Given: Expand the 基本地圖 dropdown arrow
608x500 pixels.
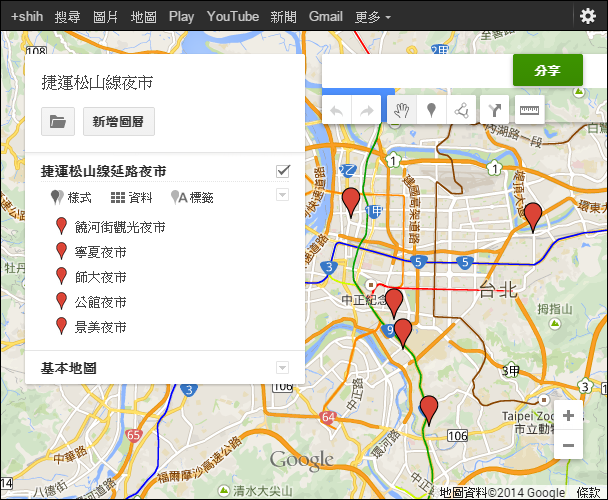Looking at the screenshot, I should tap(282, 367).
